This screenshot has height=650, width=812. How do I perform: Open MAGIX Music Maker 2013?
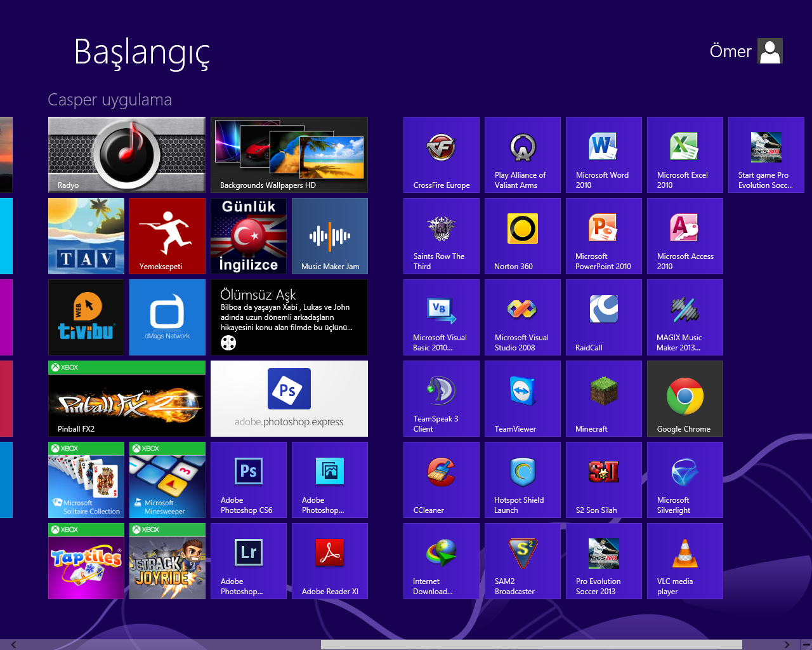(685, 317)
